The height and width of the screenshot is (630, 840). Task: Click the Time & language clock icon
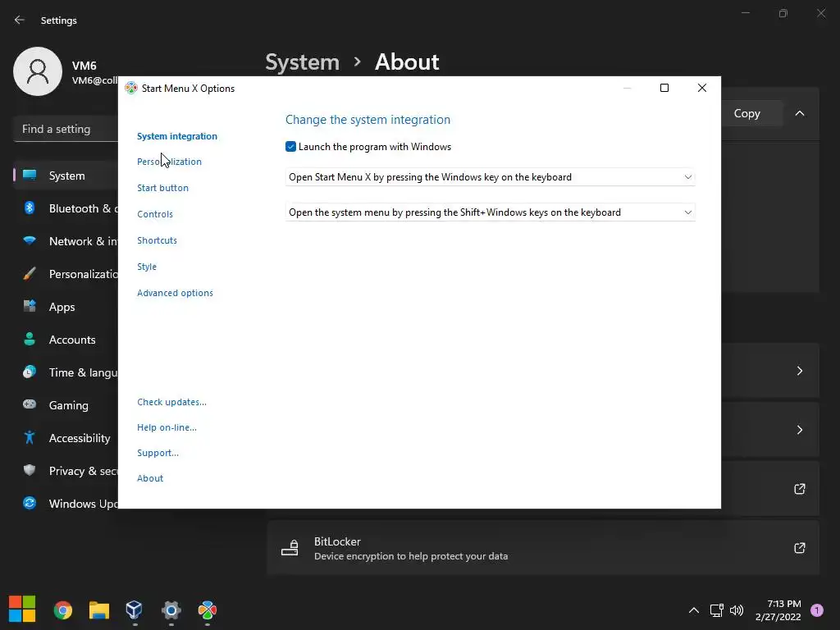30,372
